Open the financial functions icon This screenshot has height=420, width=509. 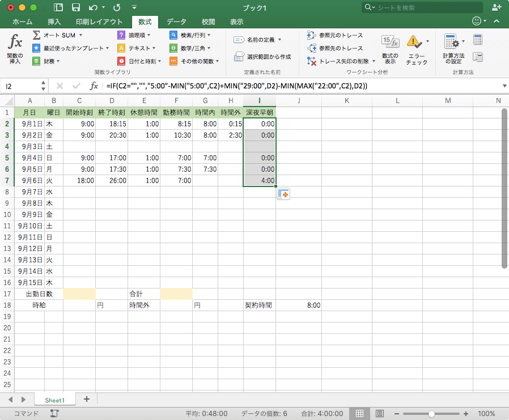pyautogui.click(x=36, y=61)
